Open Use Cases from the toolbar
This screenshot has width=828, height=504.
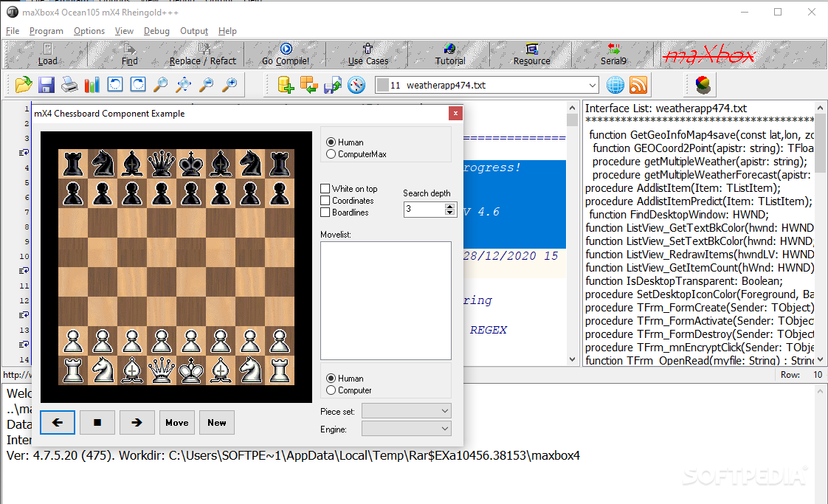[x=368, y=55]
